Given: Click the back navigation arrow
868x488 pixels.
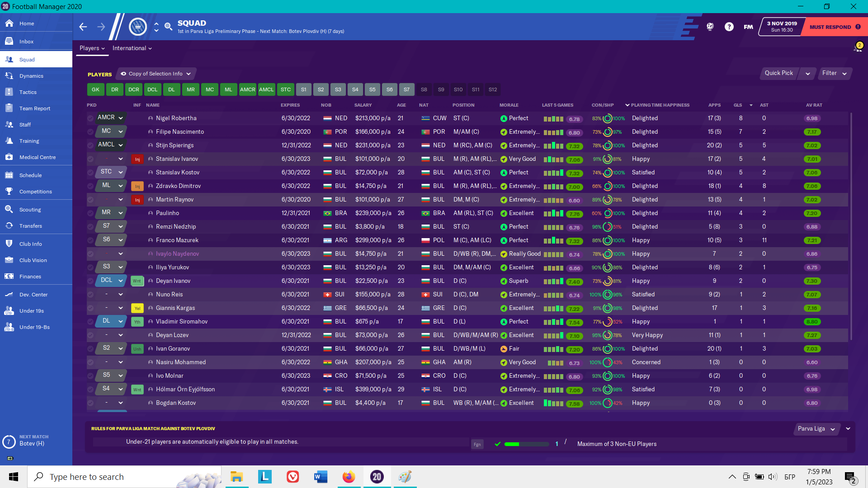Looking at the screenshot, I should (x=83, y=27).
